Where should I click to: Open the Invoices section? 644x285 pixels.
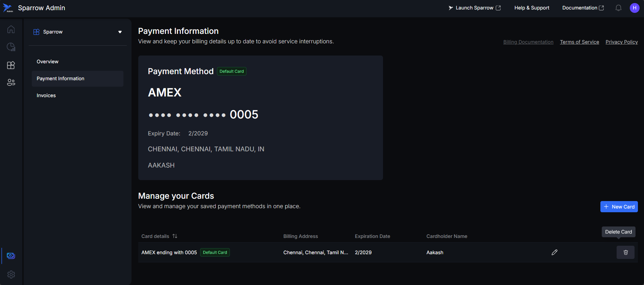[x=46, y=95]
